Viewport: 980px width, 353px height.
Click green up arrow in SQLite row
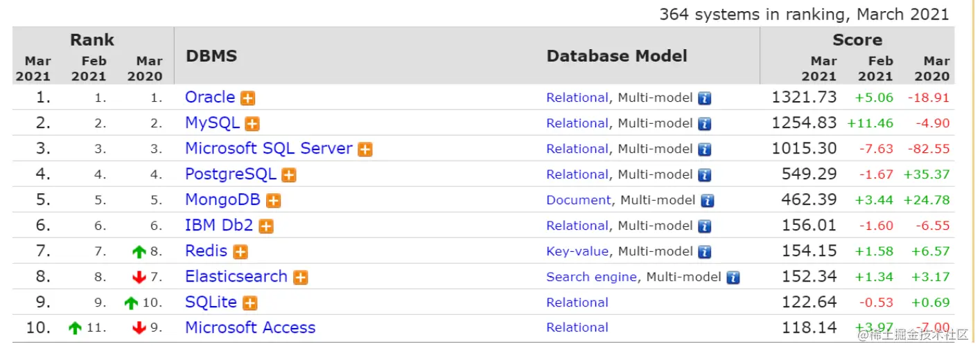[x=132, y=303]
